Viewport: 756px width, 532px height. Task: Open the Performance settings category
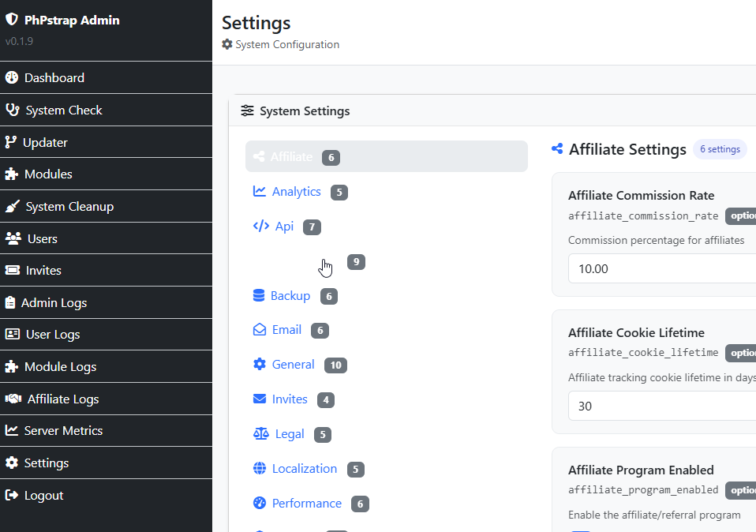[387, 504]
